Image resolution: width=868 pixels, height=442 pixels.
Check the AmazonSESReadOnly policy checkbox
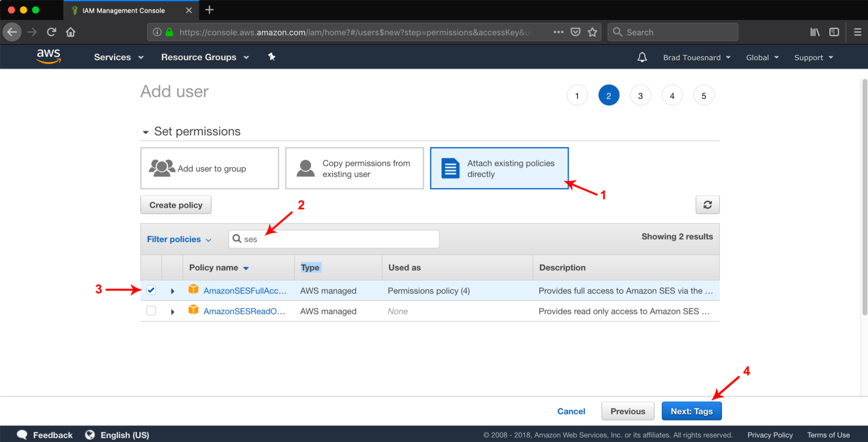[151, 310]
